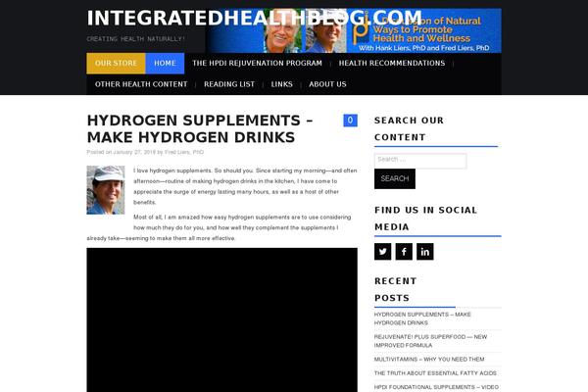Click the Hydrogen Supplements article headline
588x392 pixels.
[200, 129]
